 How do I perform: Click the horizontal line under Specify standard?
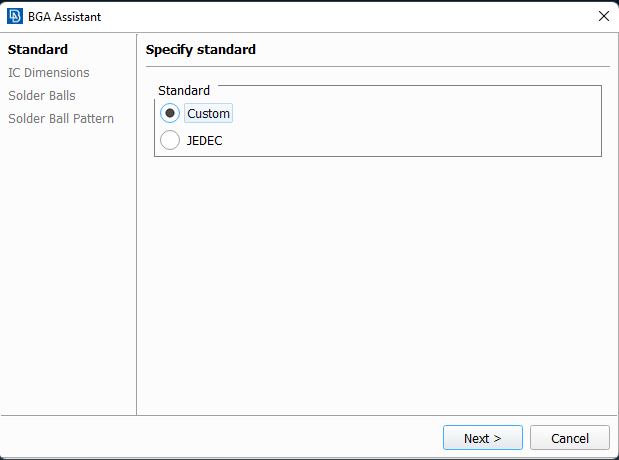[377, 66]
